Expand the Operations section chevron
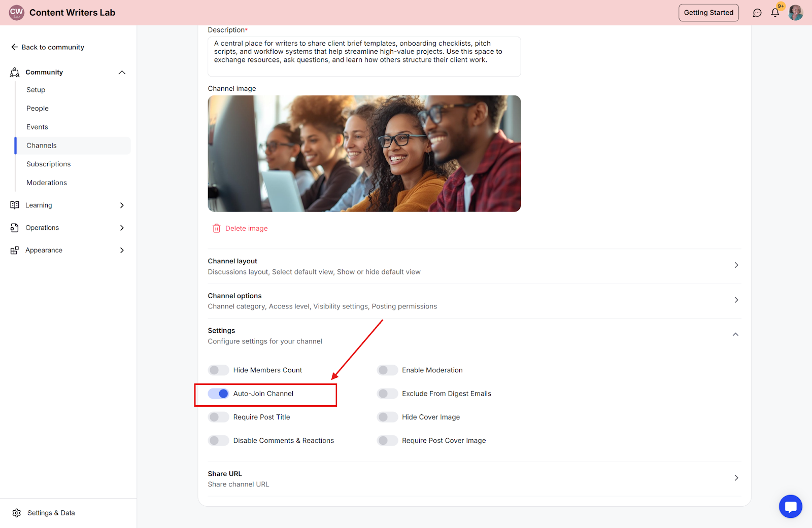The image size is (812, 528). pos(122,228)
